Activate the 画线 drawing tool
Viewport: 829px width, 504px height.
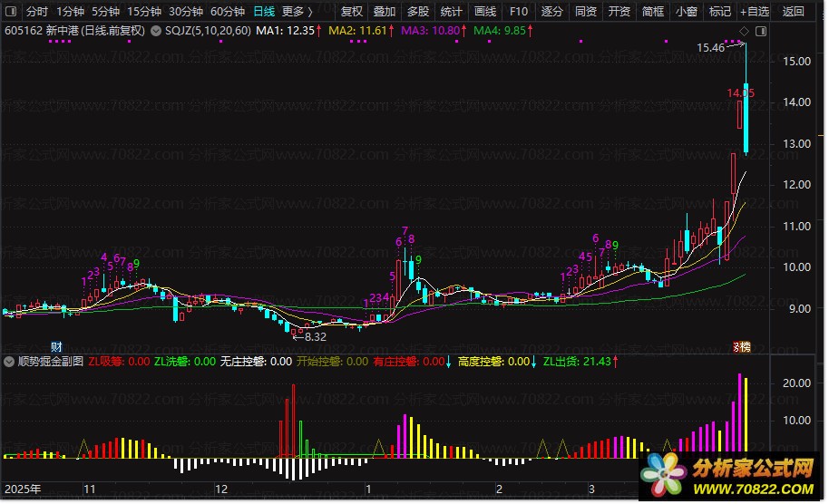[x=485, y=11]
